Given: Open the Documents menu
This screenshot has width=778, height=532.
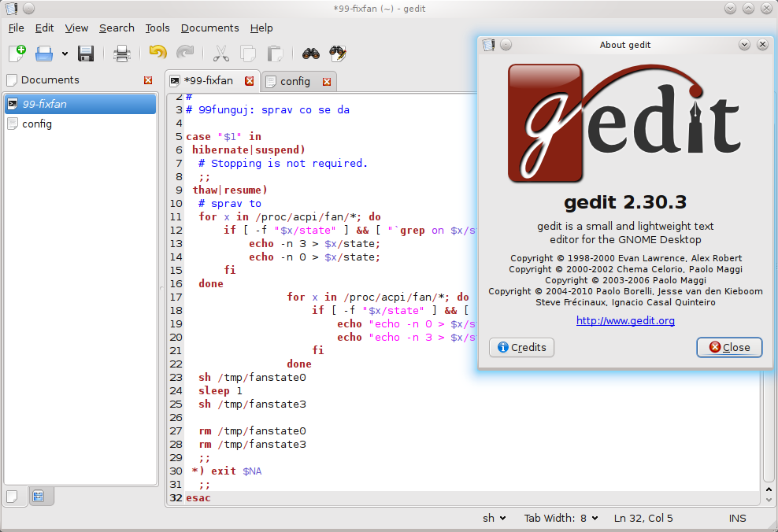Looking at the screenshot, I should [210, 28].
